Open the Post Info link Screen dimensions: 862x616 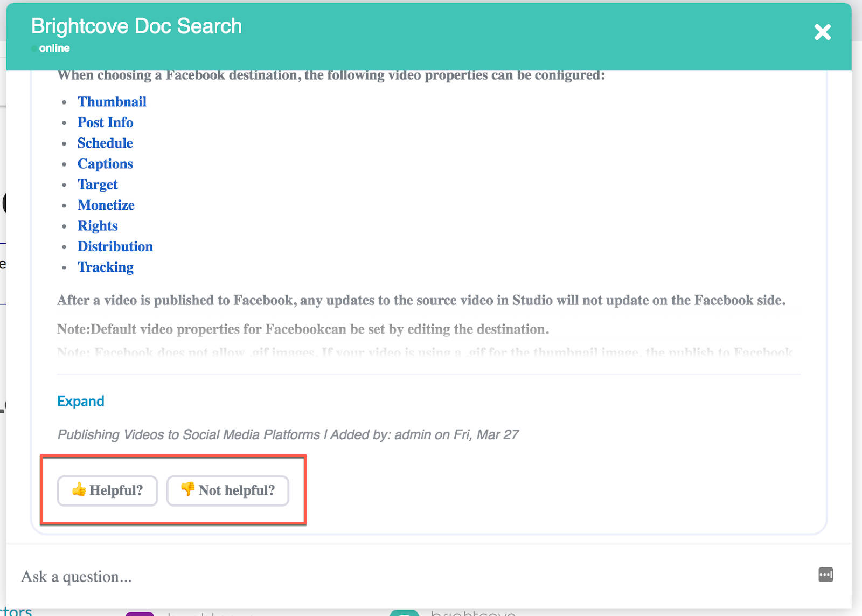click(x=105, y=122)
